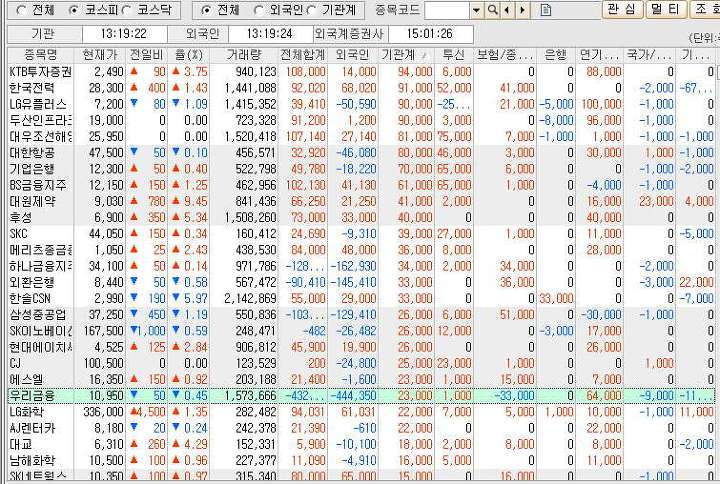The height and width of the screenshot is (484, 720).
Task: Select the 한국전력 stock row
Action: (x=363, y=88)
